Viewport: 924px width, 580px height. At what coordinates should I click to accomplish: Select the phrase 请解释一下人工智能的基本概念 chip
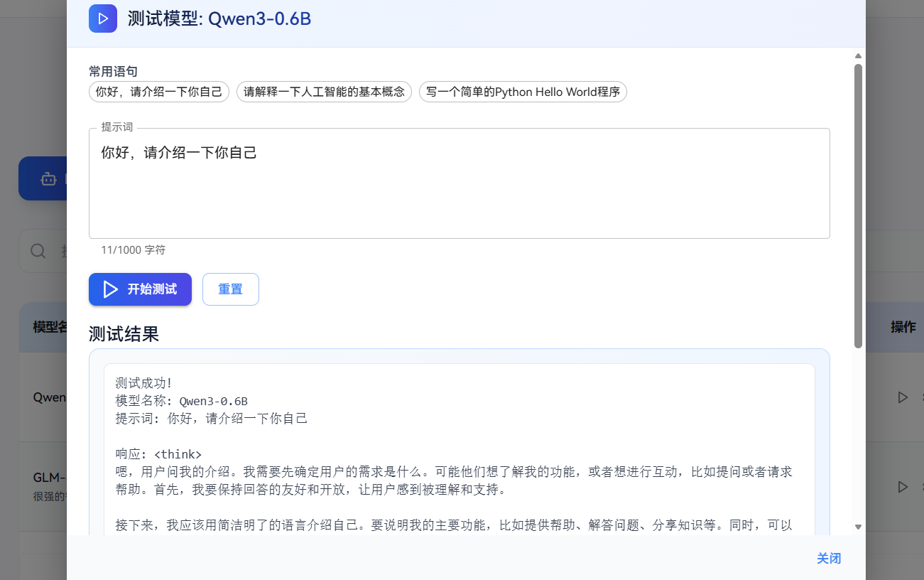pyautogui.click(x=324, y=92)
